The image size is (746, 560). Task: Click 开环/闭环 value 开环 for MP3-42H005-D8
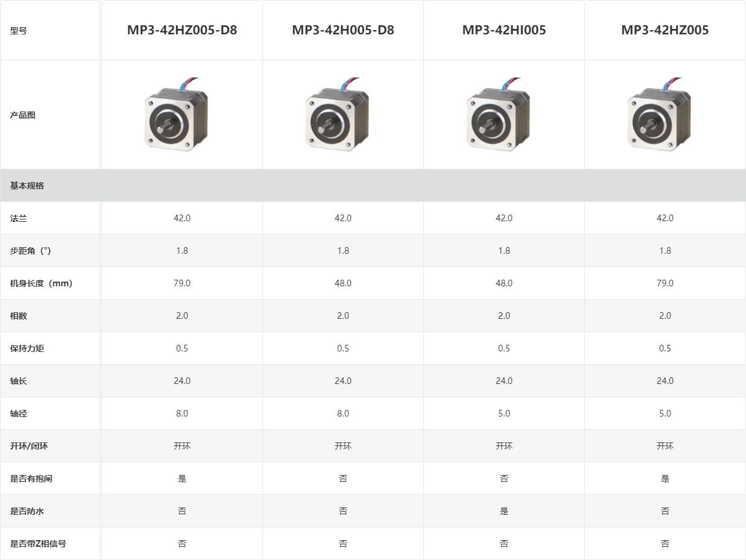(x=343, y=446)
